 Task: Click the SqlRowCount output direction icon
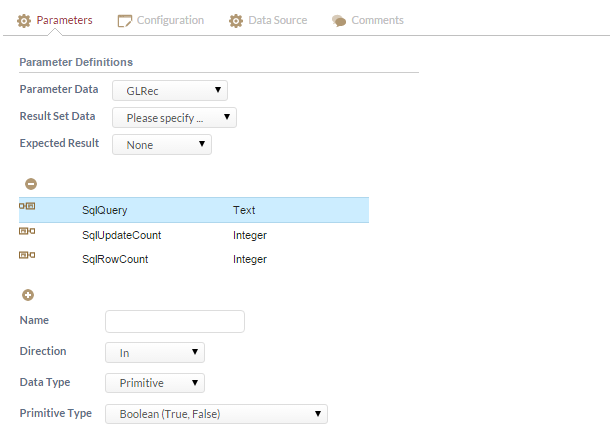coord(27,255)
